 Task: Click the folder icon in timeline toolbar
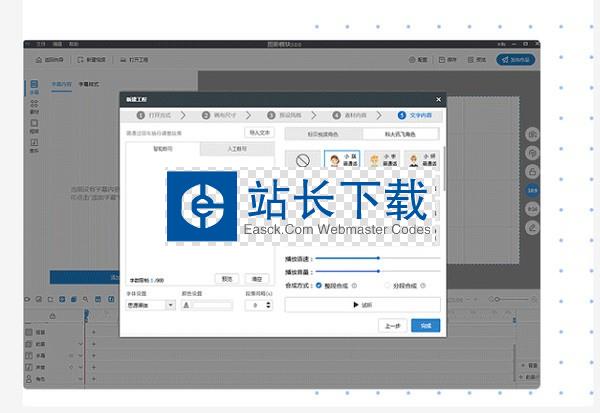[51, 299]
